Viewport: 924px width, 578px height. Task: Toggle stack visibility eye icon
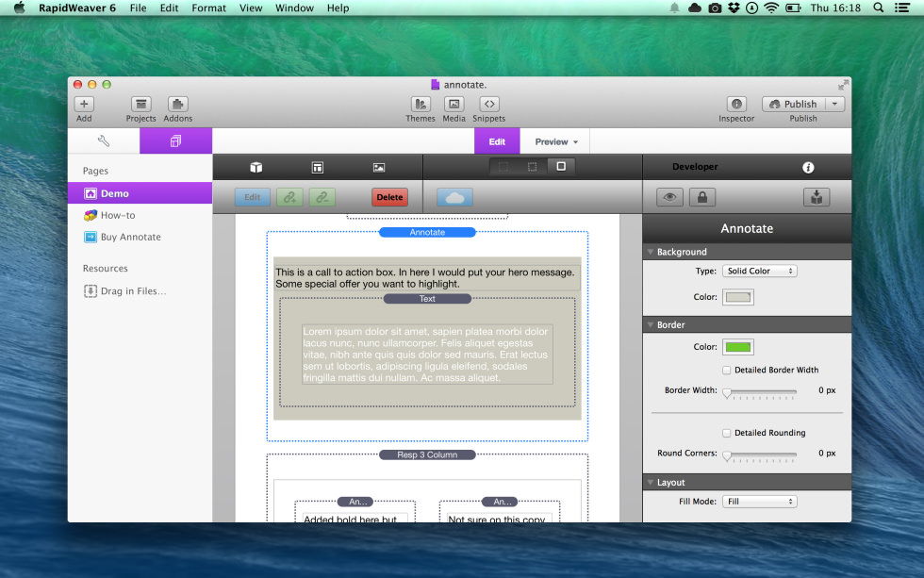point(670,197)
